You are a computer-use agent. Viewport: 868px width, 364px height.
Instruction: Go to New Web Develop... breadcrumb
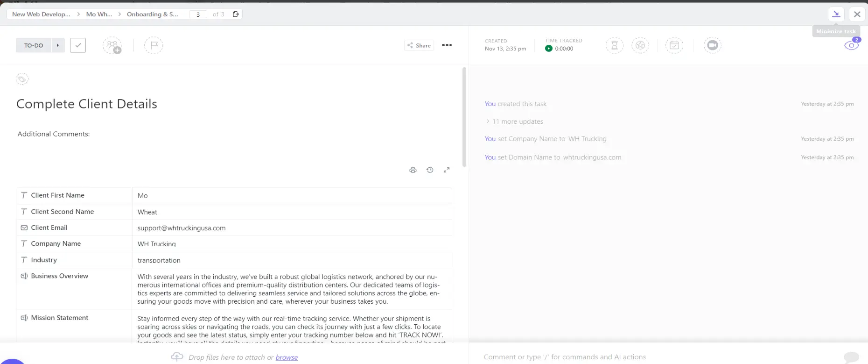click(x=41, y=14)
